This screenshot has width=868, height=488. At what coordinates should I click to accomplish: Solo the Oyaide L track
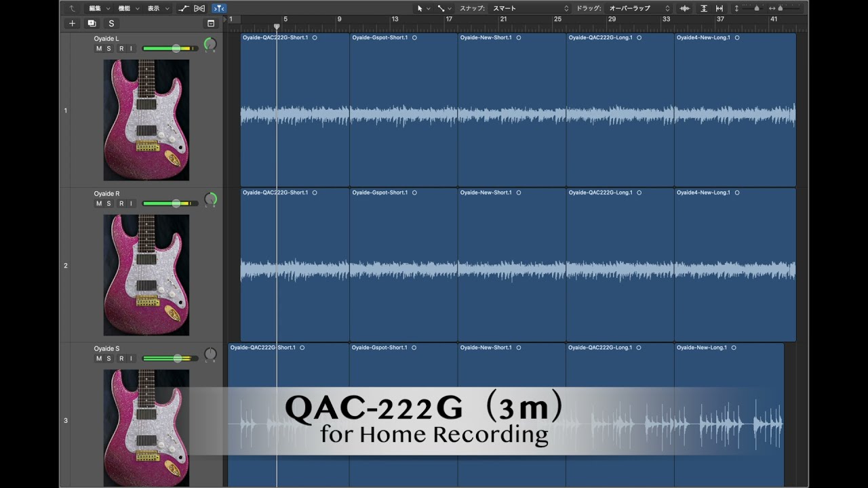tap(108, 49)
